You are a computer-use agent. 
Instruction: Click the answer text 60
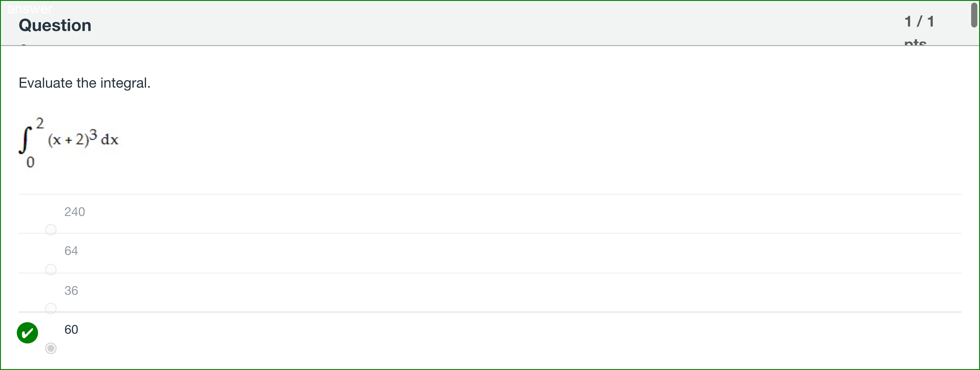coord(71,329)
